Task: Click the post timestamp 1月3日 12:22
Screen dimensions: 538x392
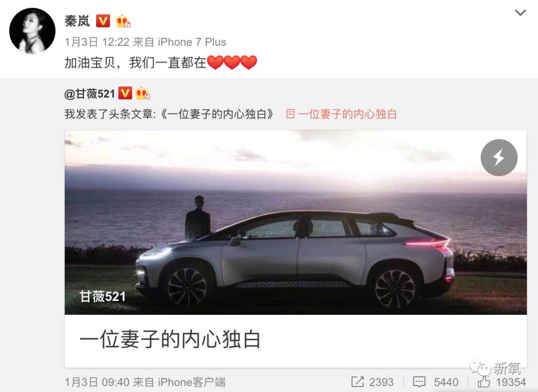Action: pos(97,42)
